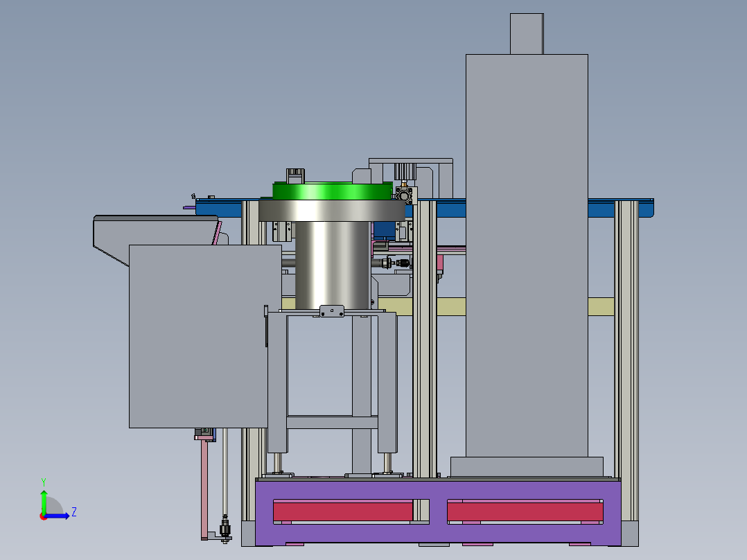Image resolution: width=747 pixels, height=560 pixels.
Task: Select the horizontal crossbar of the feeder stand
Action: (x=332, y=422)
